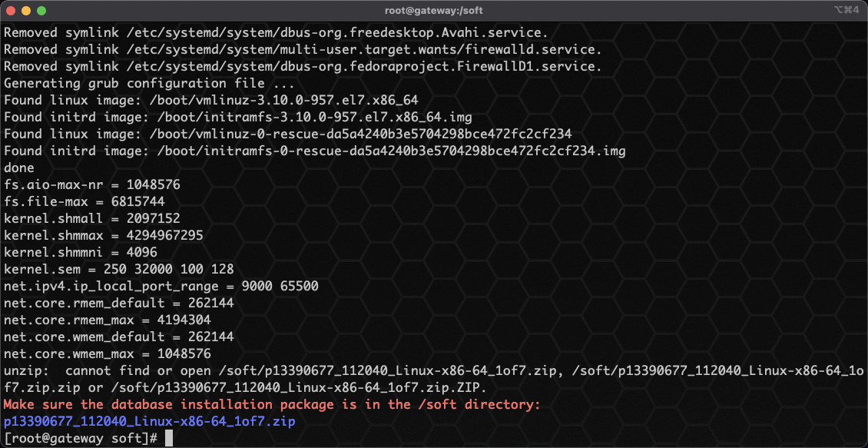Click the net.ipv4.ip_local_port_range line
Screen dimensions: 868x448
point(161,287)
